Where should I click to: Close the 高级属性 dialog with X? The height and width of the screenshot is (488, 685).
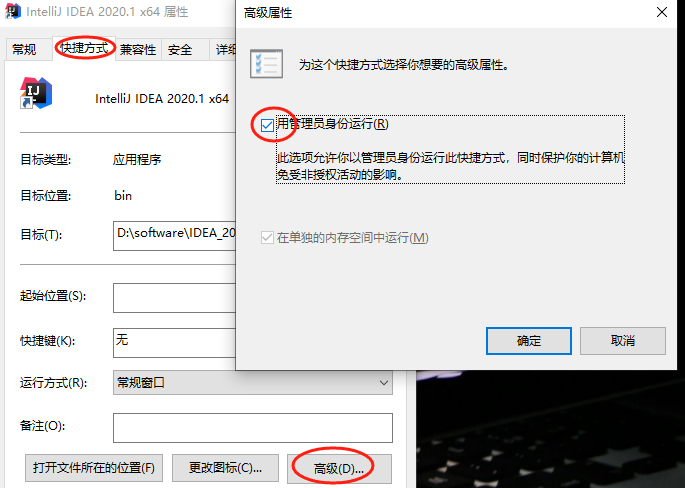coord(662,12)
